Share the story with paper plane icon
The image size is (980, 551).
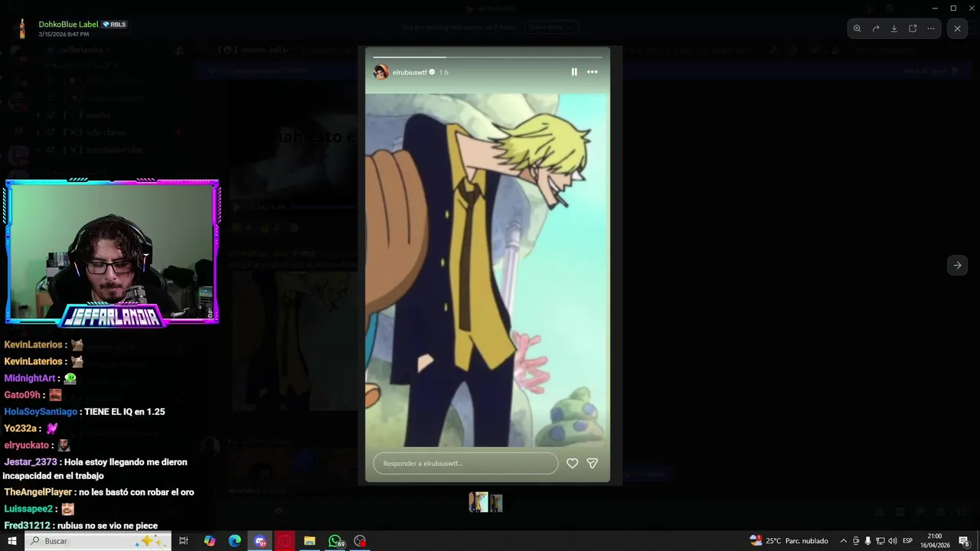click(592, 463)
